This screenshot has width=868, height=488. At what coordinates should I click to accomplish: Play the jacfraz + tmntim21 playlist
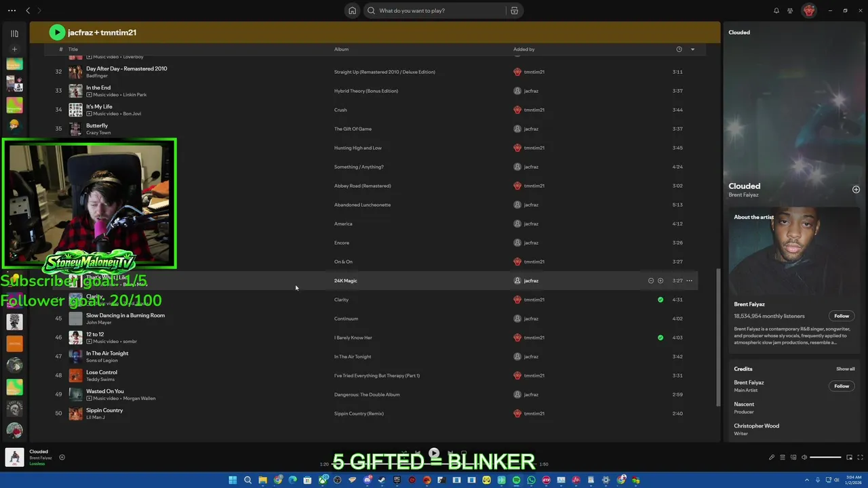pyautogui.click(x=57, y=32)
